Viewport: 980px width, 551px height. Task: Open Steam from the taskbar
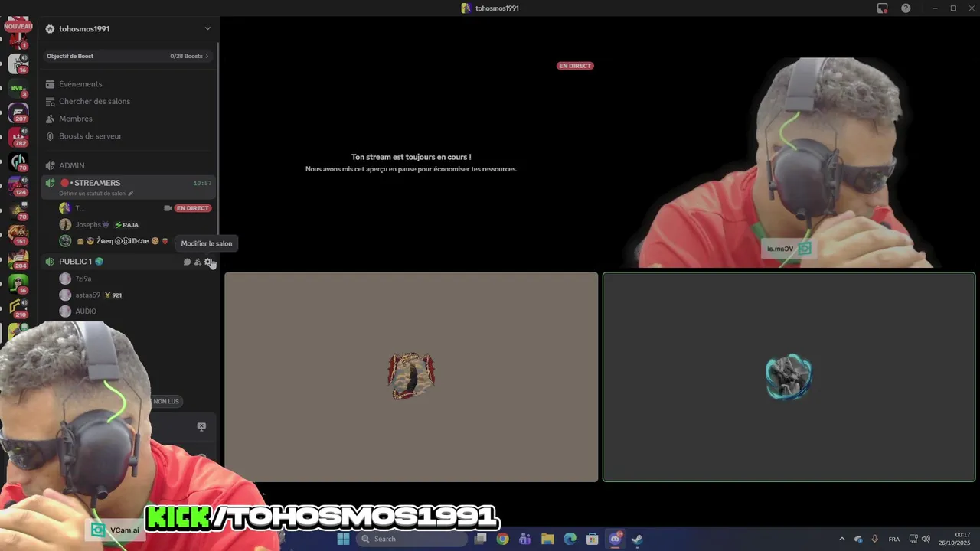coord(637,539)
